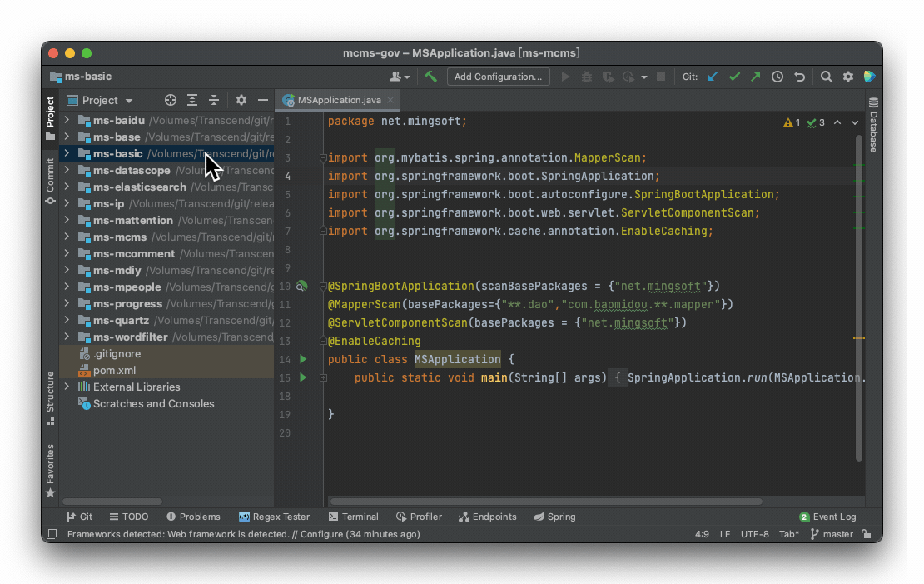Screen dimensions: 924x584
Task: Click Collapse All in the Project panel
Action: pyautogui.click(x=214, y=100)
